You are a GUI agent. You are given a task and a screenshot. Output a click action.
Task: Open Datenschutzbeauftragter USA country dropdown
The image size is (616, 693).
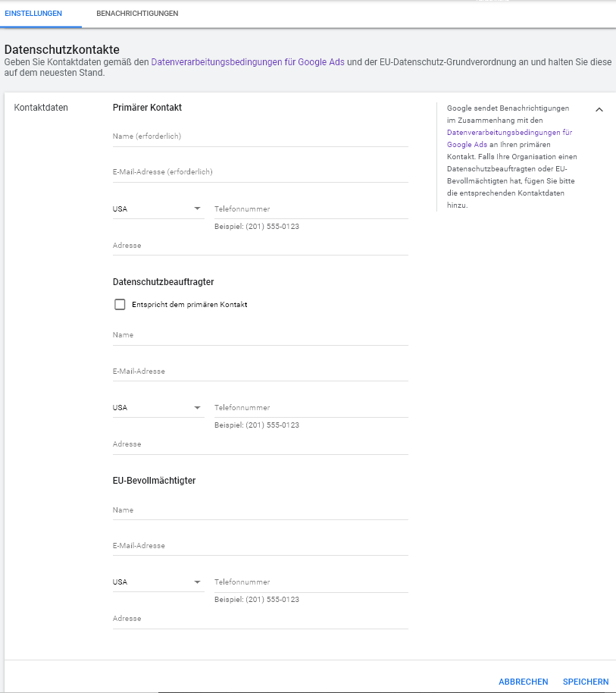coord(158,407)
